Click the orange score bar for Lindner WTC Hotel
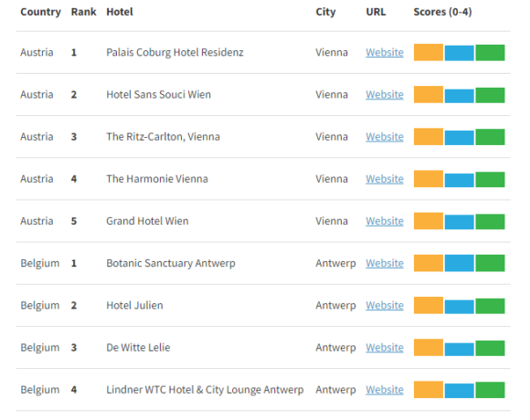 pyautogui.click(x=429, y=390)
